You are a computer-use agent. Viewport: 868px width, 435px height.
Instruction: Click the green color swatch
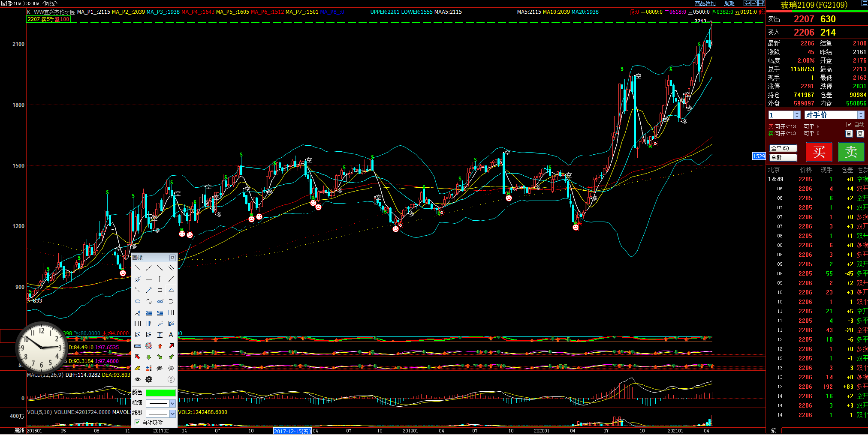click(x=161, y=393)
